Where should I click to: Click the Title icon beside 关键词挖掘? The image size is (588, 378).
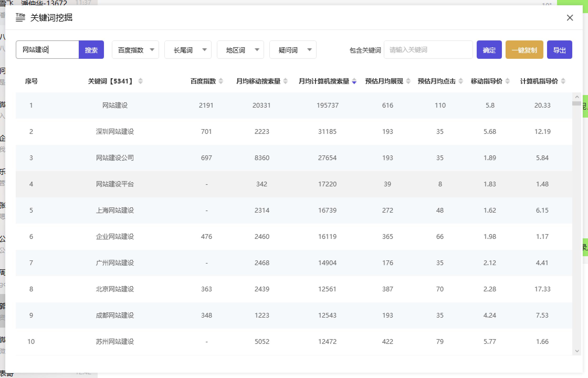click(x=20, y=17)
